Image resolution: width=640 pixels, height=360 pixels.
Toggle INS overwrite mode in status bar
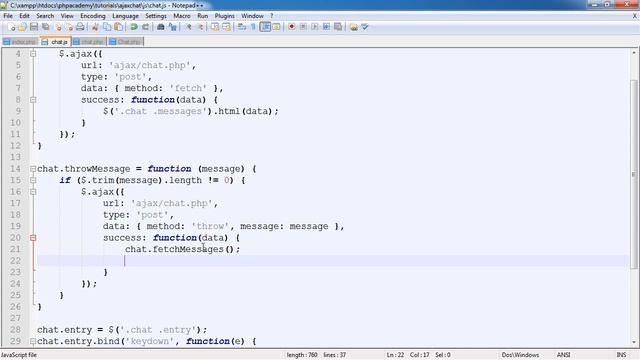click(x=621, y=355)
